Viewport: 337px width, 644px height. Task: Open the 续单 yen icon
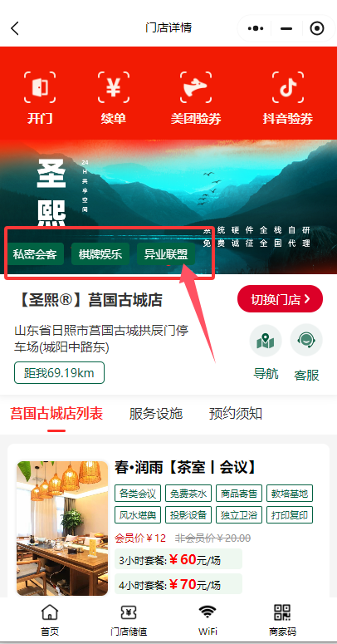tap(114, 87)
